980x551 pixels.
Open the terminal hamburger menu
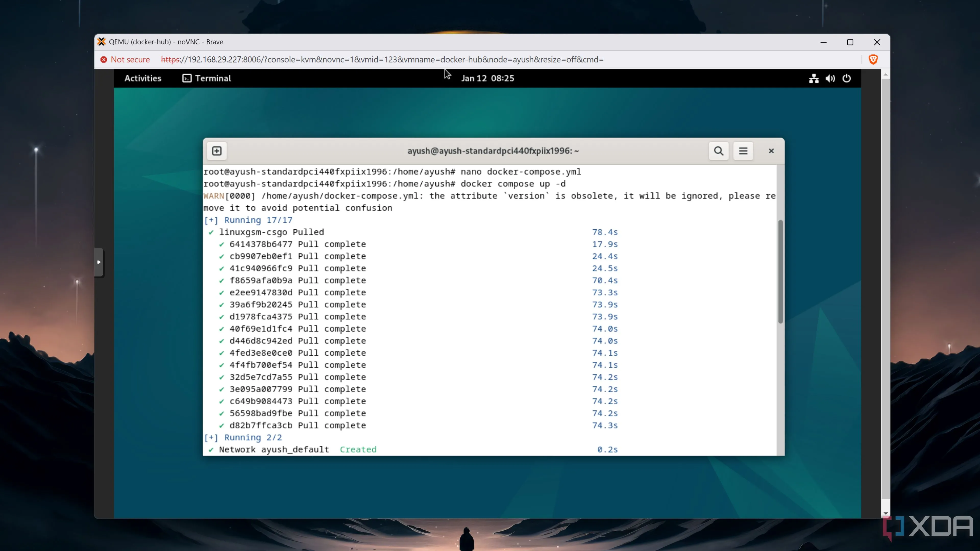[743, 151]
